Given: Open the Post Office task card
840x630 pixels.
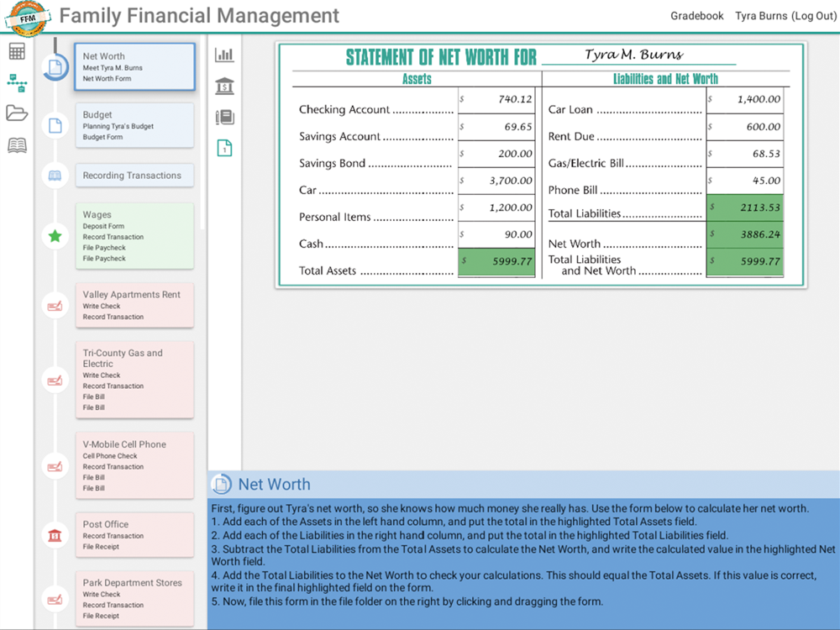Looking at the screenshot, I should 134,534.
